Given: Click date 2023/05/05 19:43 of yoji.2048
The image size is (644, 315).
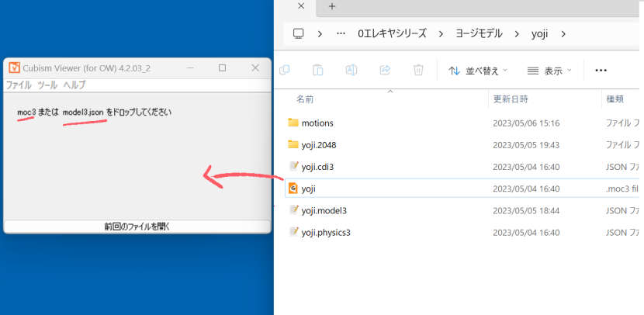Looking at the screenshot, I should click(526, 145).
